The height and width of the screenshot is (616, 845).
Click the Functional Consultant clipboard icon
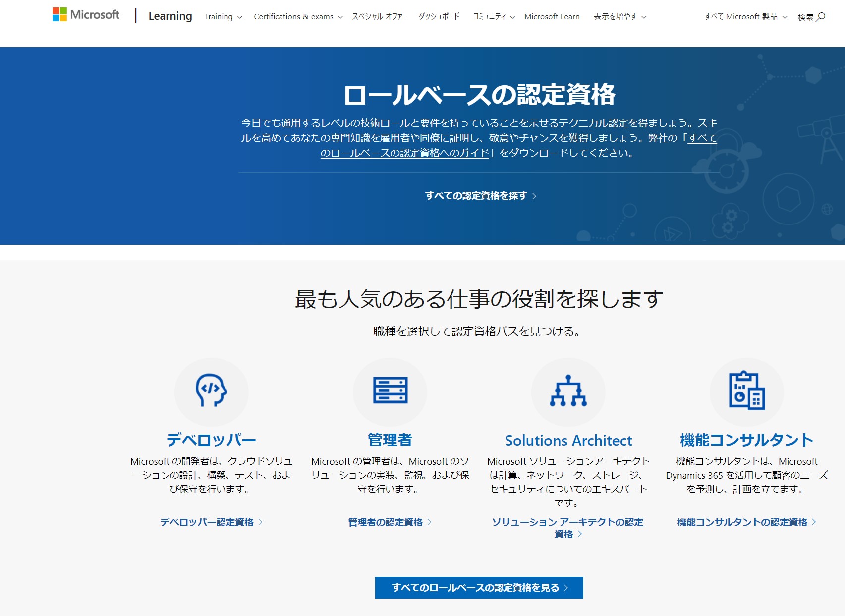(x=747, y=391)
